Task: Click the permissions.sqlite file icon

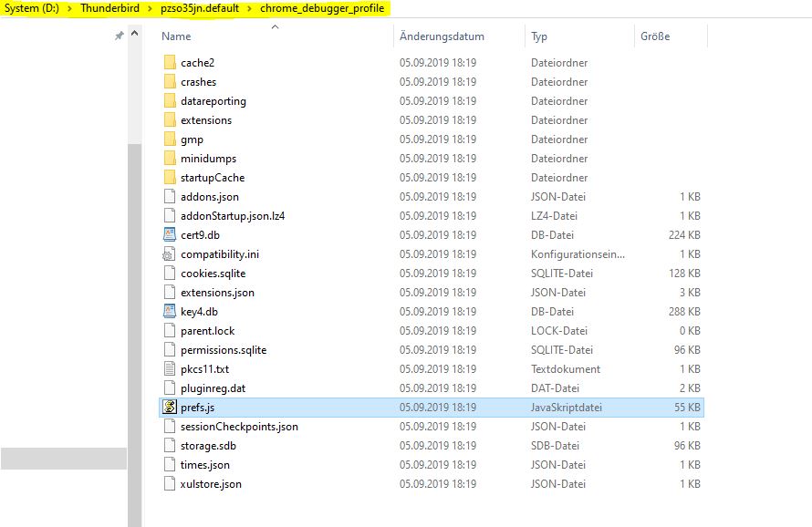Action: [x=170, y=350]
